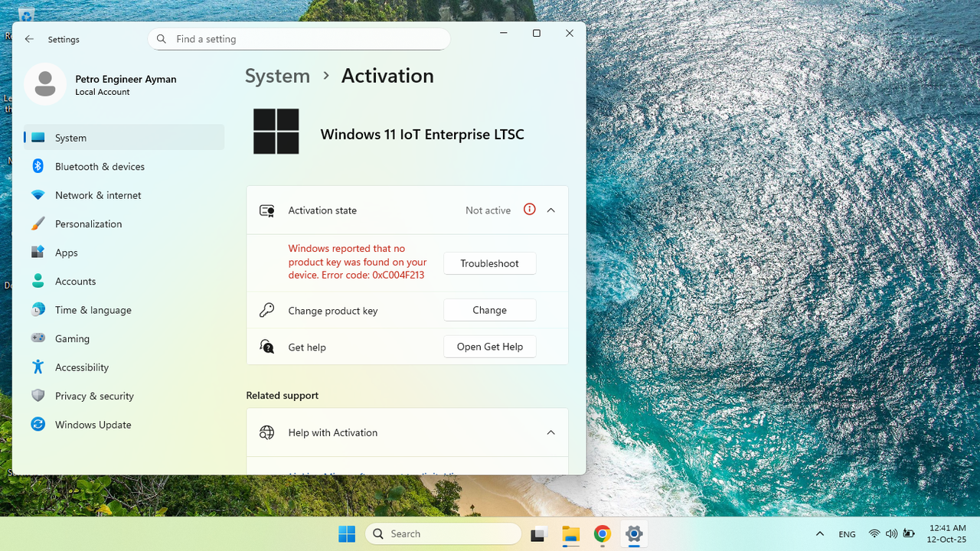Click the red activation error info icon
980x551 pixels.
click(529, 210)
